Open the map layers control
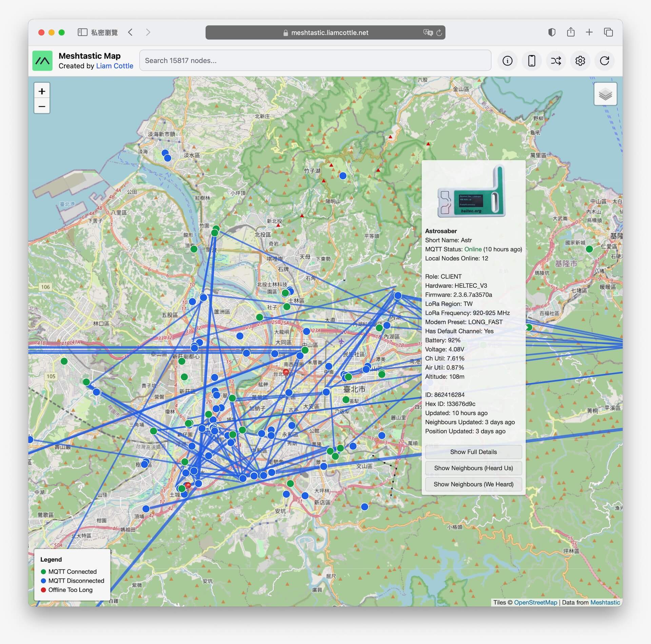The width and height of the screenshot is (651, 644). [605, 94]
